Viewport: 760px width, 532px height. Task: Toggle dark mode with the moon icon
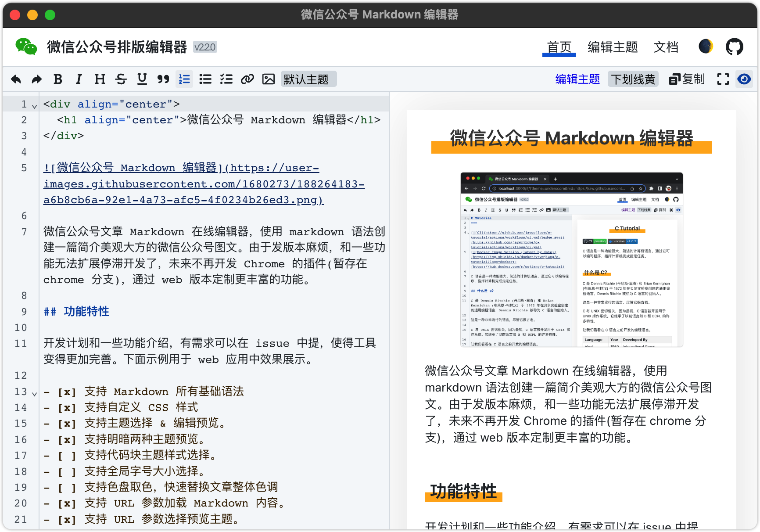point(706,46)
